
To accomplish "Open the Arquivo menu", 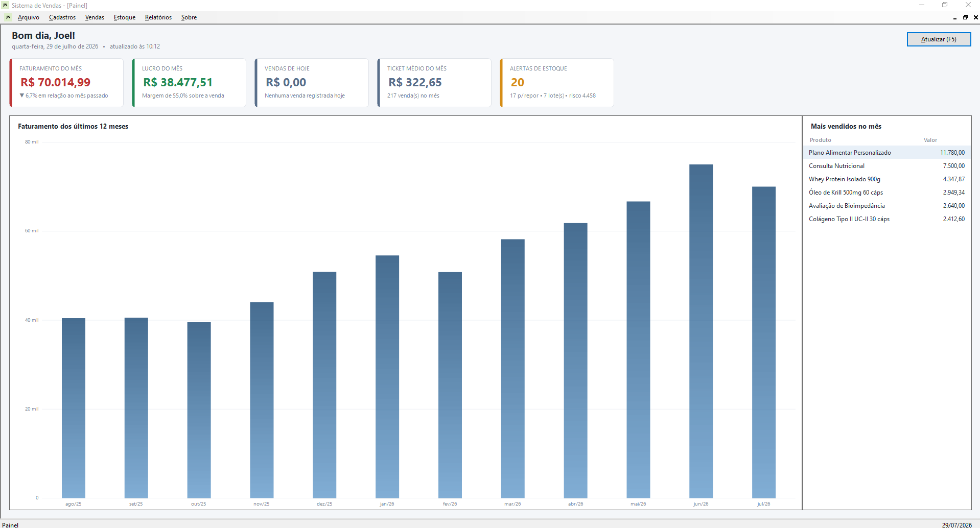I will (29, 17).
